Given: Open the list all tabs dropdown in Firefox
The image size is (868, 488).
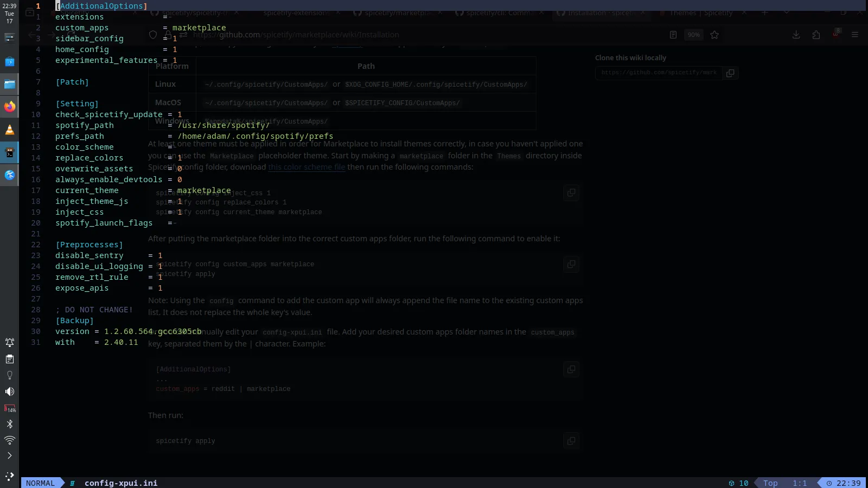Looking at the screenshot, I should [786, 12].
